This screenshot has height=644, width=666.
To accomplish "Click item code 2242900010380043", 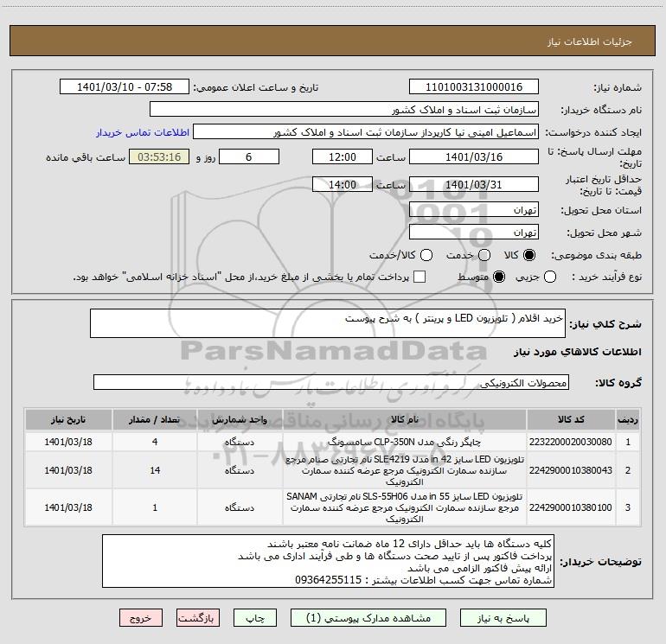I will [571, 470].
